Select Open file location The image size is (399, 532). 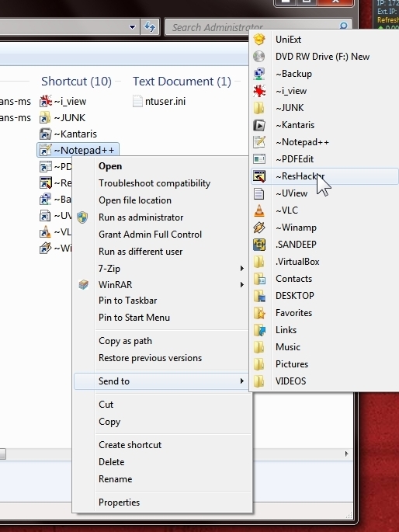point(135,200)
